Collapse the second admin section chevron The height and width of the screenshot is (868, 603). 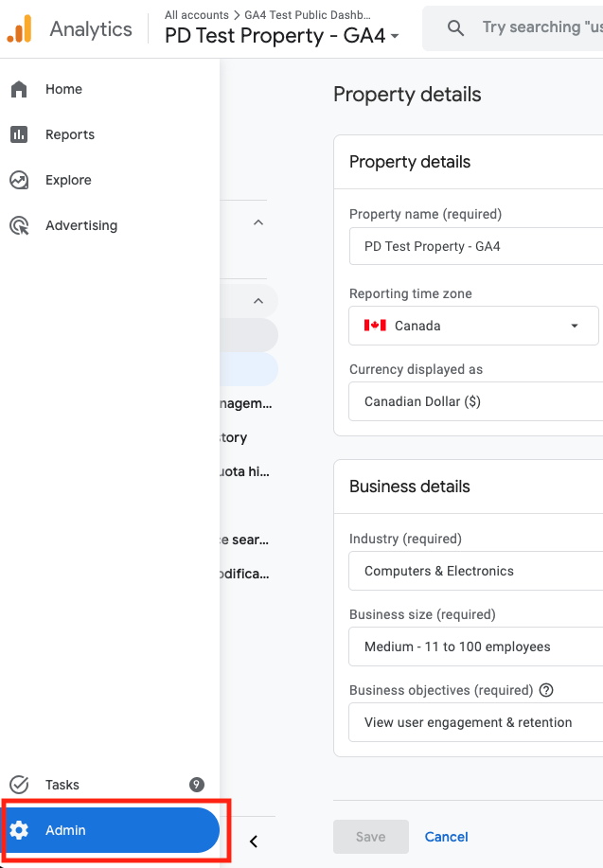click(x=258, y=301)
